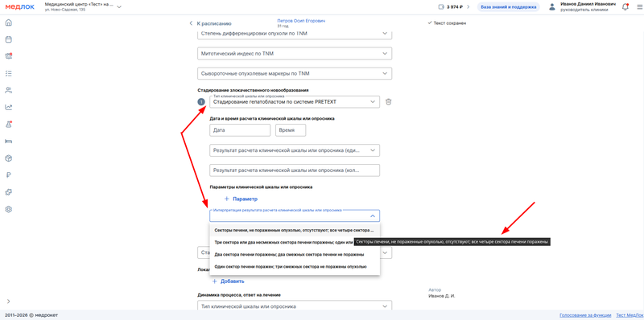Expand the sidebar with bottom arrow
Image resolution: width=644 pixels, height=320 pixels.
click(8, 302)
